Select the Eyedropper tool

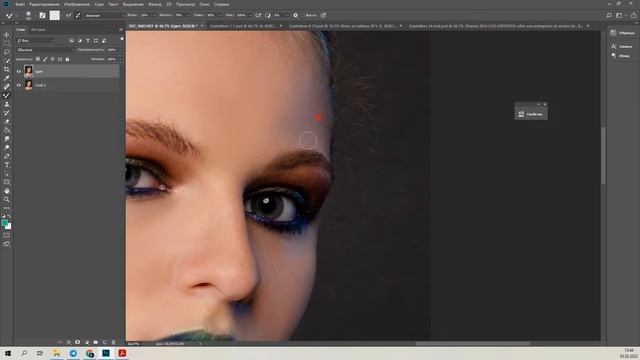[x=7, y=78]
